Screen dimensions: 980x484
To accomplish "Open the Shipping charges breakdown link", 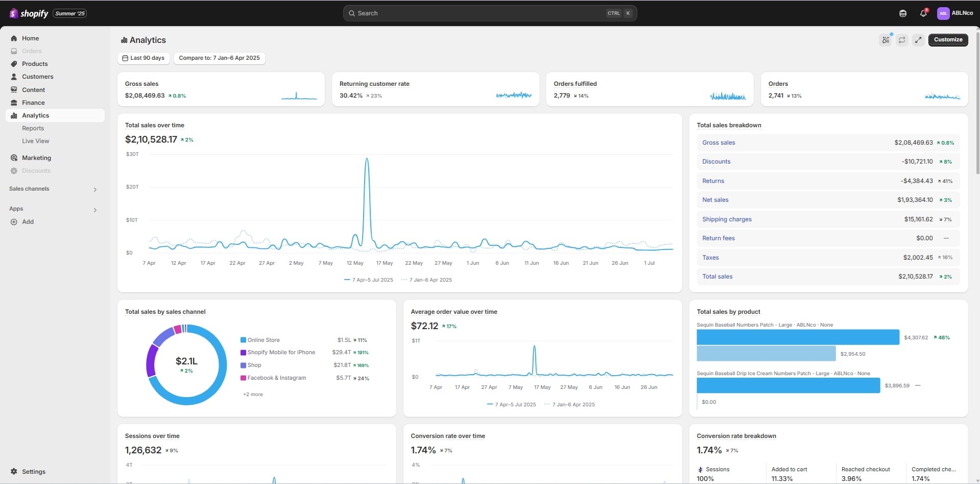I will (727, 219).
